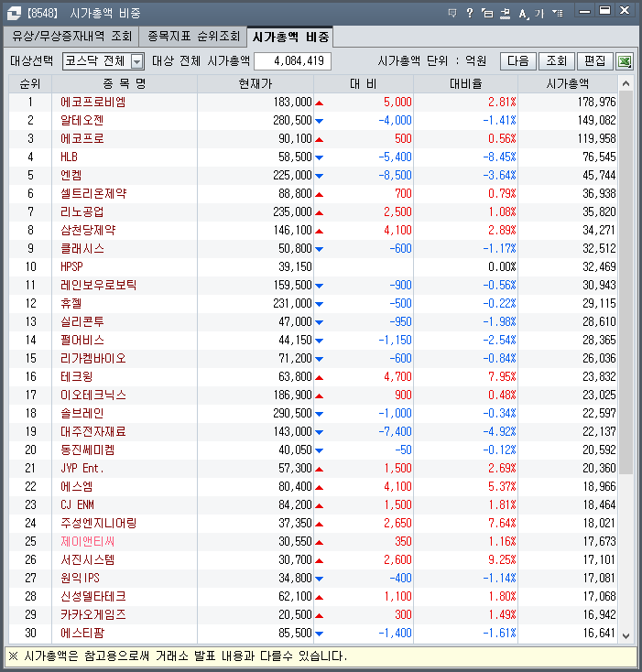
Task: Click the A font-size icon
Action: click(x=523, y=14)
